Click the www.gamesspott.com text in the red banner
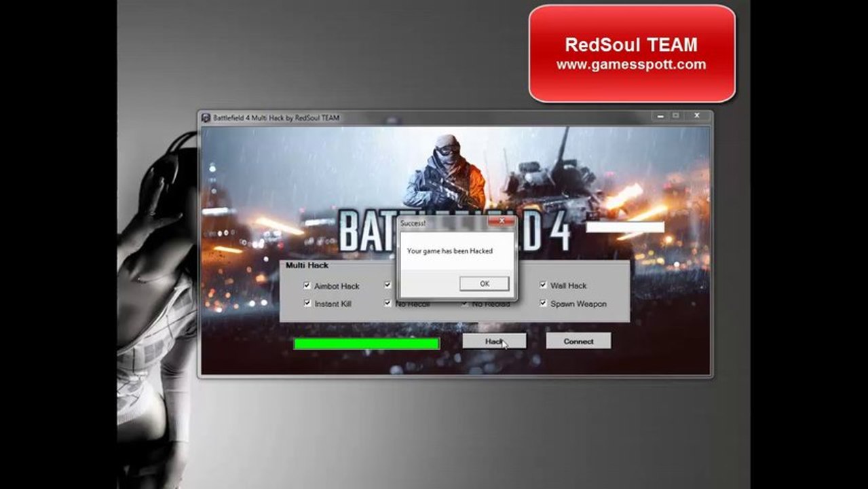The image size is (868, 489). [631, 65]
